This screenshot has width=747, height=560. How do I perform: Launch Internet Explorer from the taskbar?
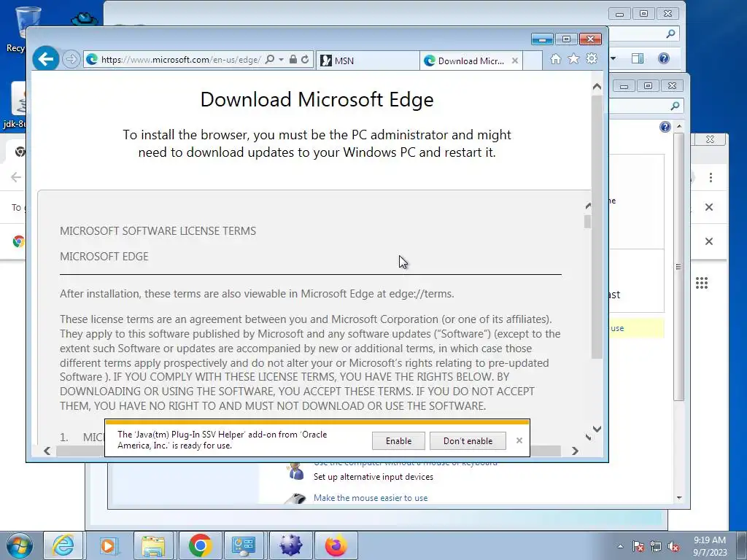point(63,545)
